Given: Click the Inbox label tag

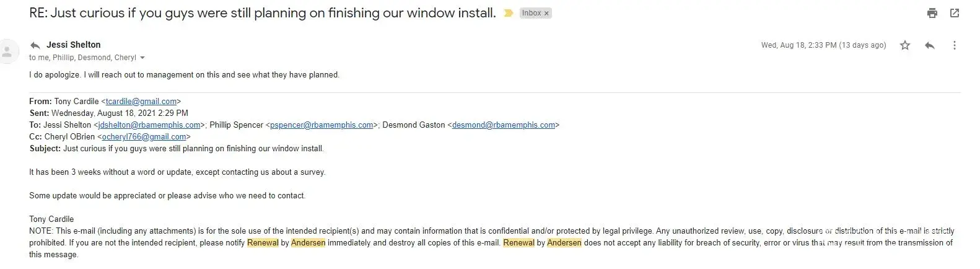Looking at the screenshot, I should click(x=531, y=13).
